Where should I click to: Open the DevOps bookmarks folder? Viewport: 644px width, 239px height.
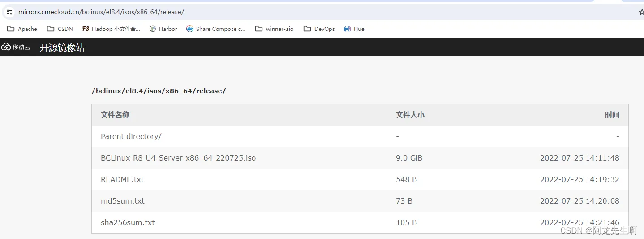(x=319, y=29)
